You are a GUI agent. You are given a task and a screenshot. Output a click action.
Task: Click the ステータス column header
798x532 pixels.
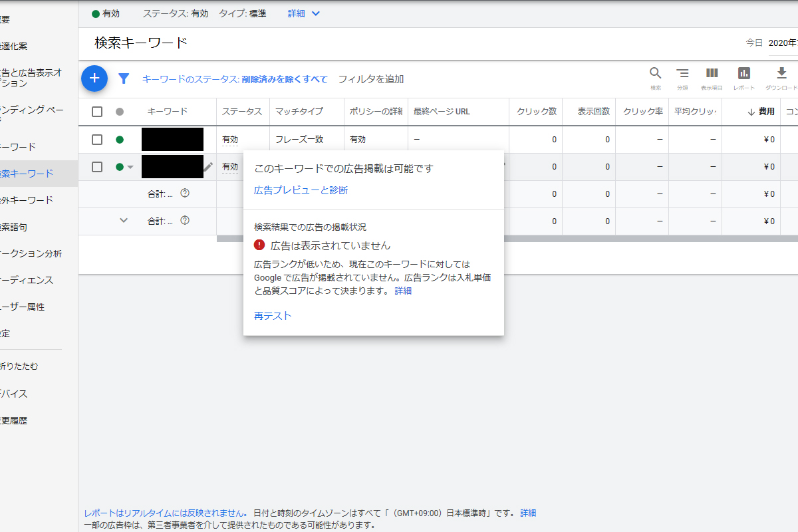coord(242,112)
